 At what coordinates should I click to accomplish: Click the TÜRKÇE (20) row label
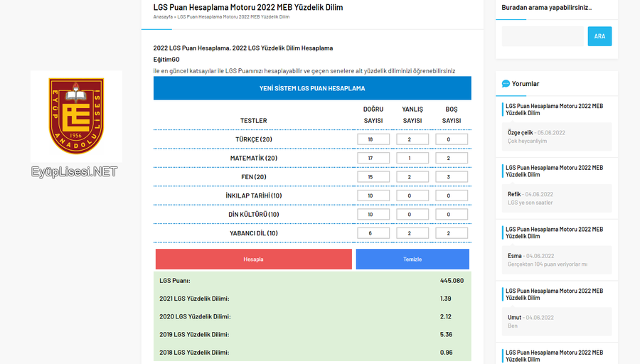254,139
